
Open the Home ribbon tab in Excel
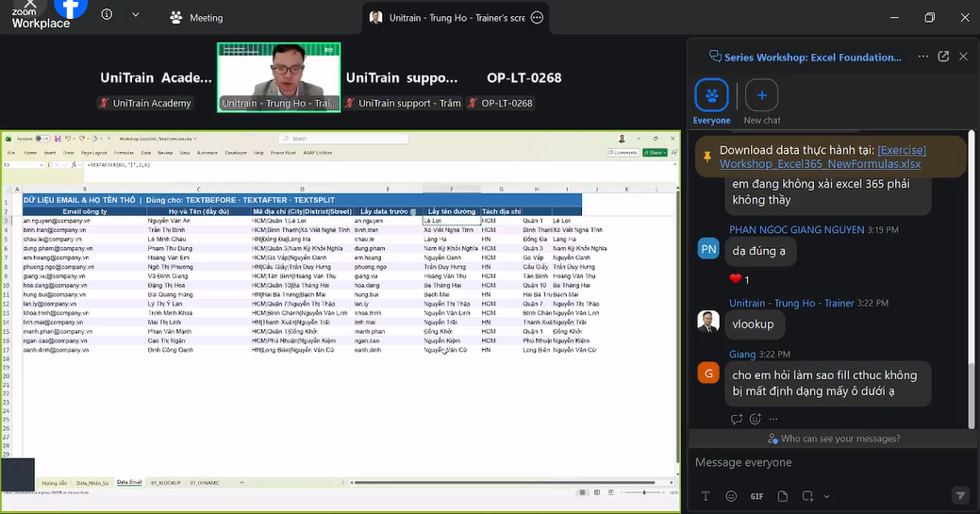click(30, 153)
